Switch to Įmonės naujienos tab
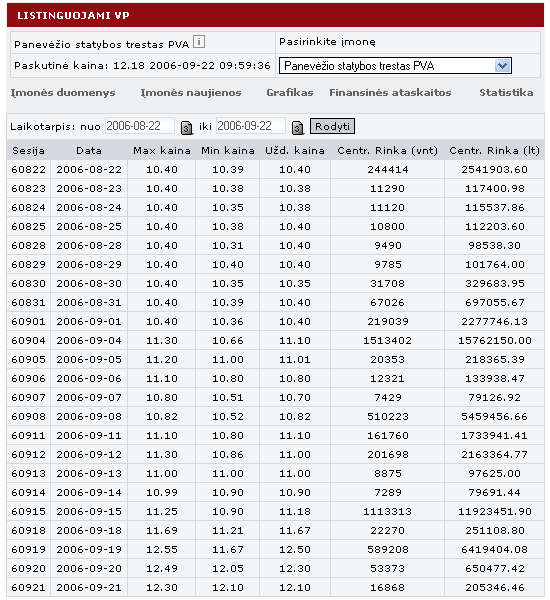Image resolution: width=550 pixels, height=600 pixels. (191, 93)
